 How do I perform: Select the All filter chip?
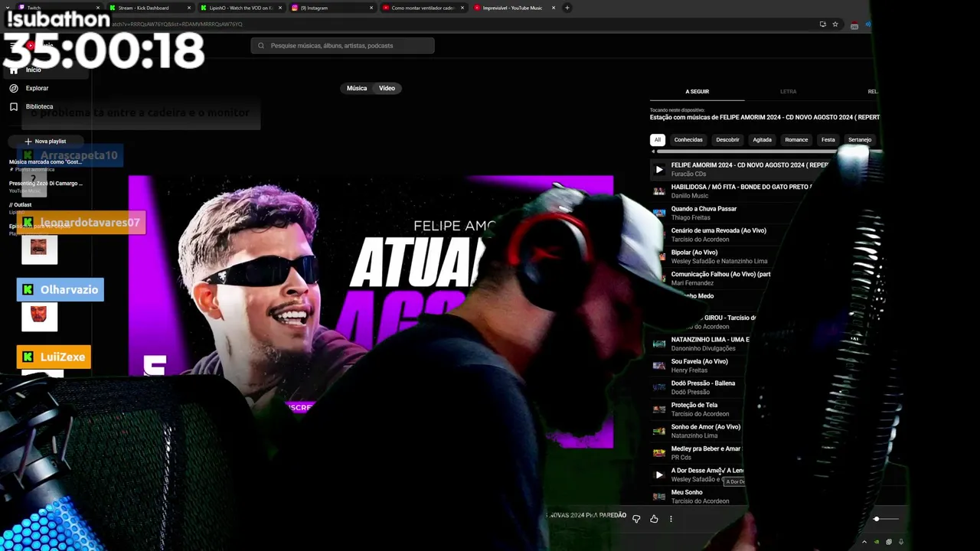(x=658, y=140)
